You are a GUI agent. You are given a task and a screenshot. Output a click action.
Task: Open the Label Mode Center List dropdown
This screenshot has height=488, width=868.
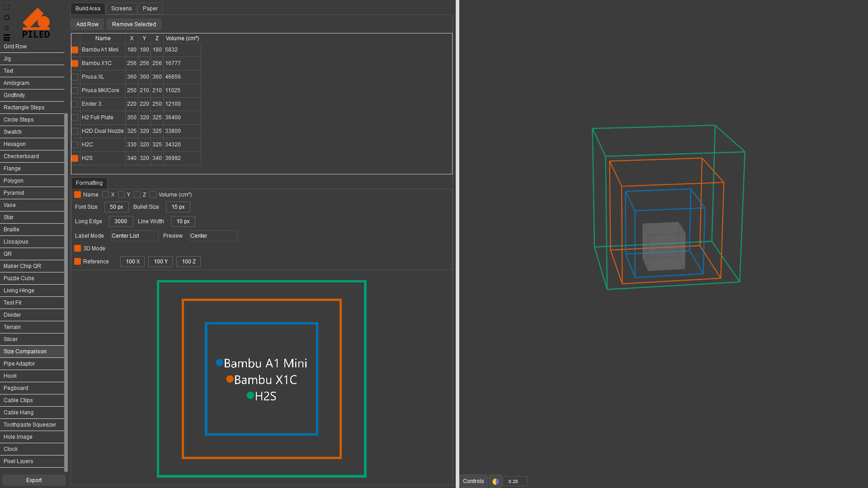coord(134,236)
